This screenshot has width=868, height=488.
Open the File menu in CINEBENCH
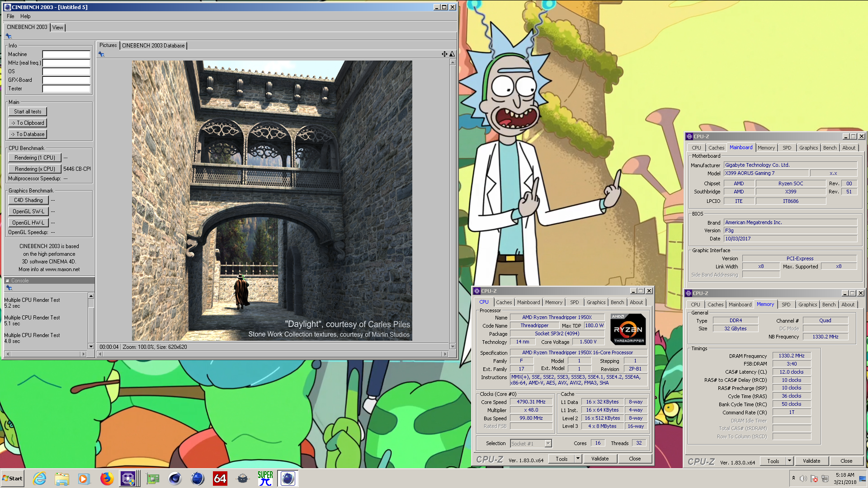(10, 16)
